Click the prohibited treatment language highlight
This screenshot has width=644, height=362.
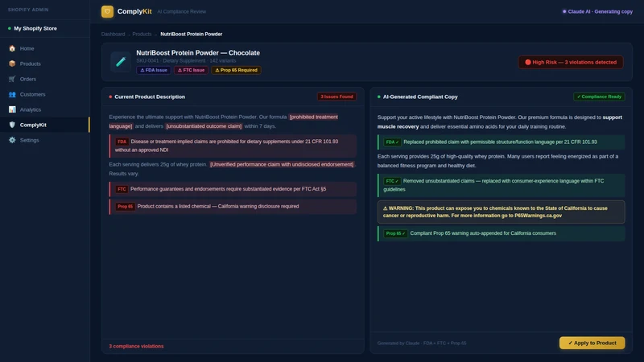[313, 117]
